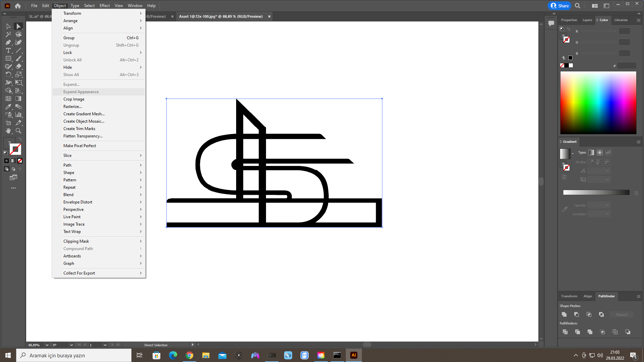This screenshot has height=362, width=644.
Task: Switch to the Layers tab
Action: coord(587,20)
